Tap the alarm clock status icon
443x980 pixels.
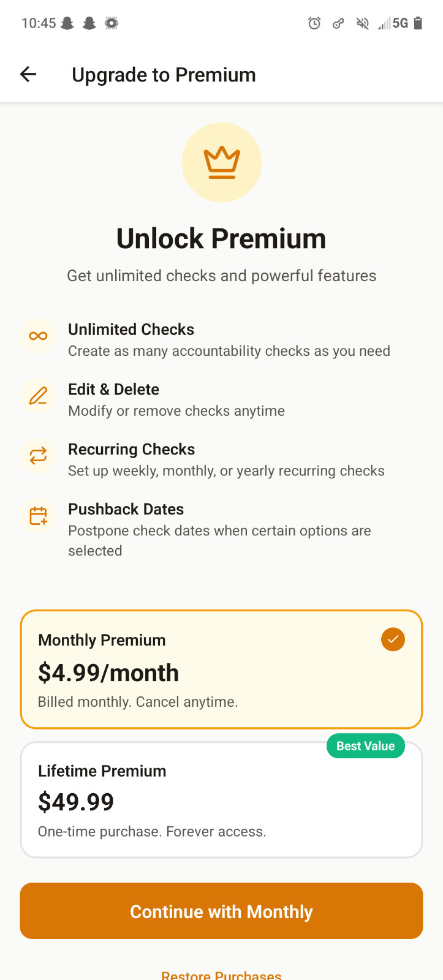(314, 23)
